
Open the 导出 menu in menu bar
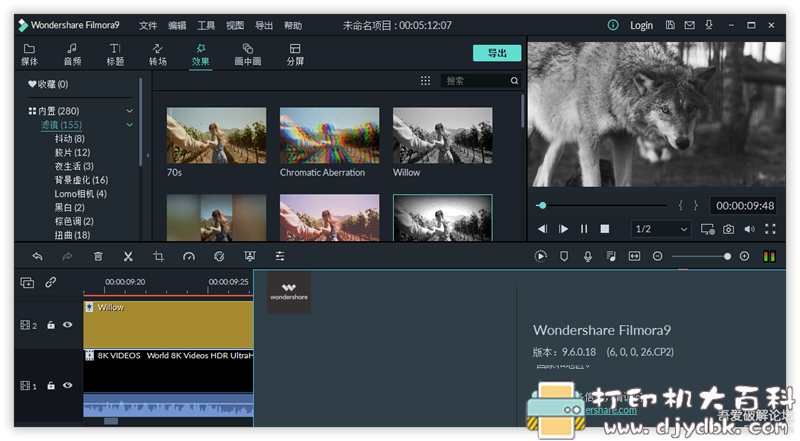point(264,26)
